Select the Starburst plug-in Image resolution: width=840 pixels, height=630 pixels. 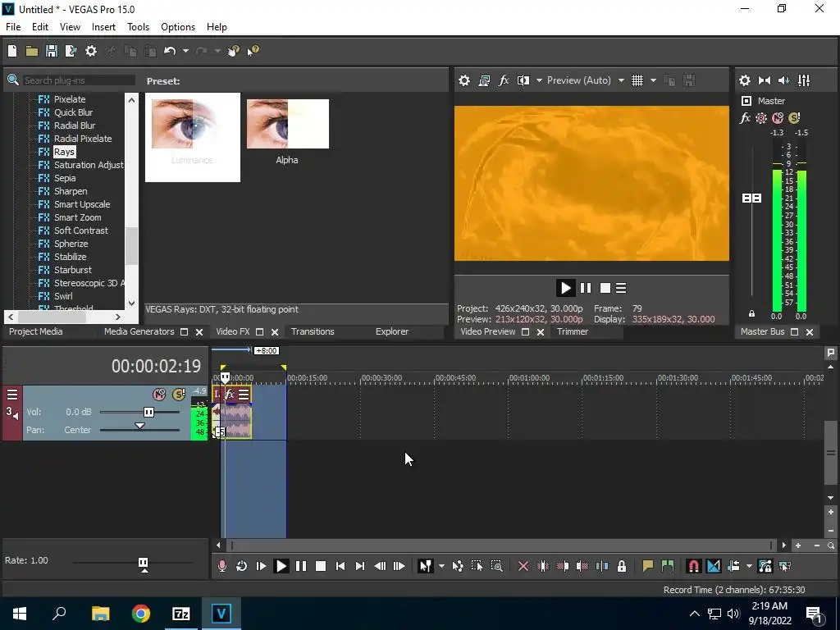[x=72, y=270]
